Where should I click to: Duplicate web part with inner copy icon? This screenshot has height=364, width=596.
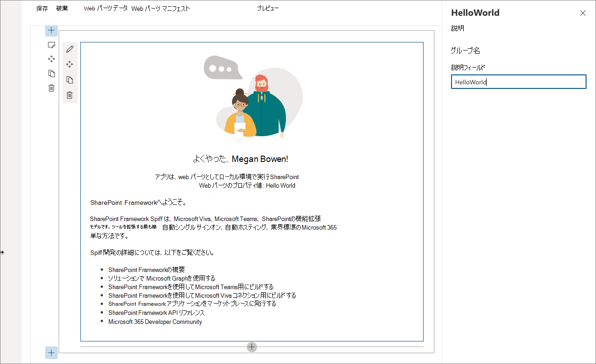click(x=70, y=80)
